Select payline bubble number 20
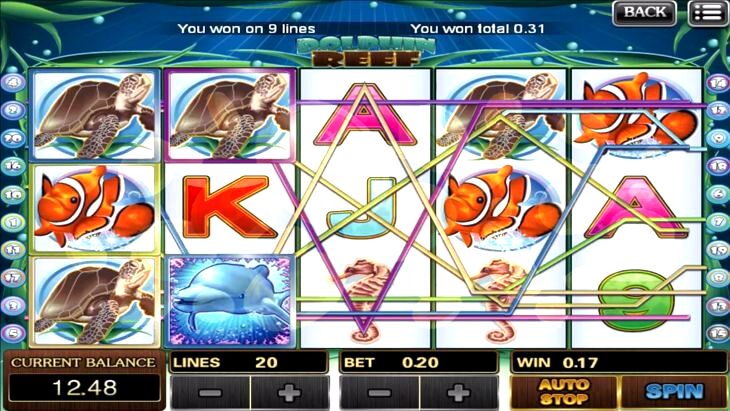 point(13,138)
